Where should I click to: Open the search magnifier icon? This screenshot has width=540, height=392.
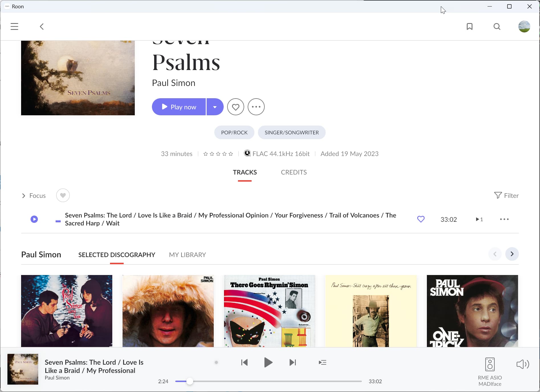point(497,26)
